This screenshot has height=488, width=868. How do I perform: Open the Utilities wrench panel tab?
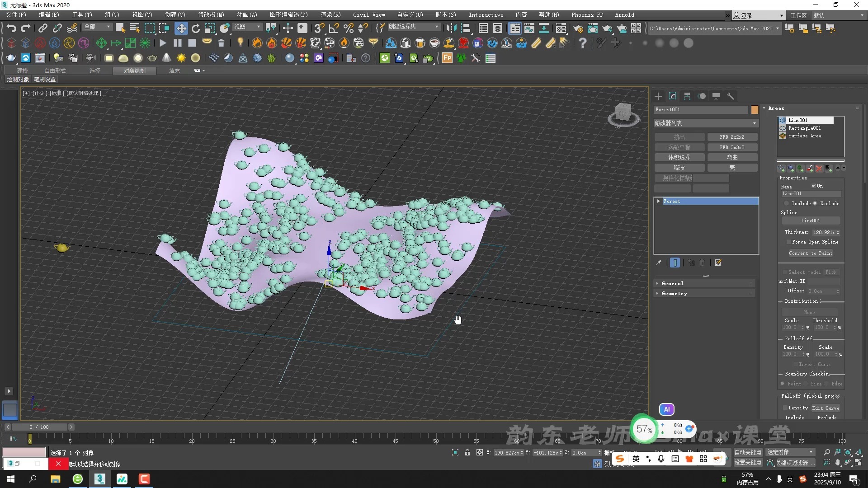(730, 96)
